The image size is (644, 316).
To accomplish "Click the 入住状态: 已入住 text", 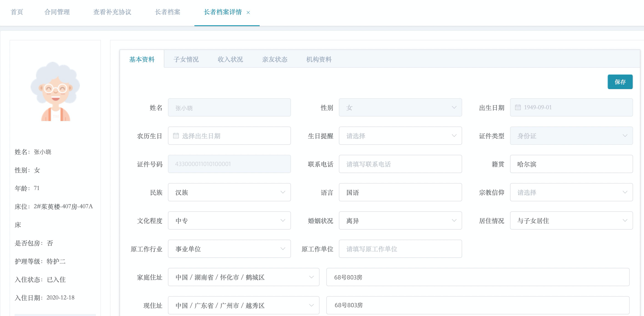I will [x=40, y=280].
